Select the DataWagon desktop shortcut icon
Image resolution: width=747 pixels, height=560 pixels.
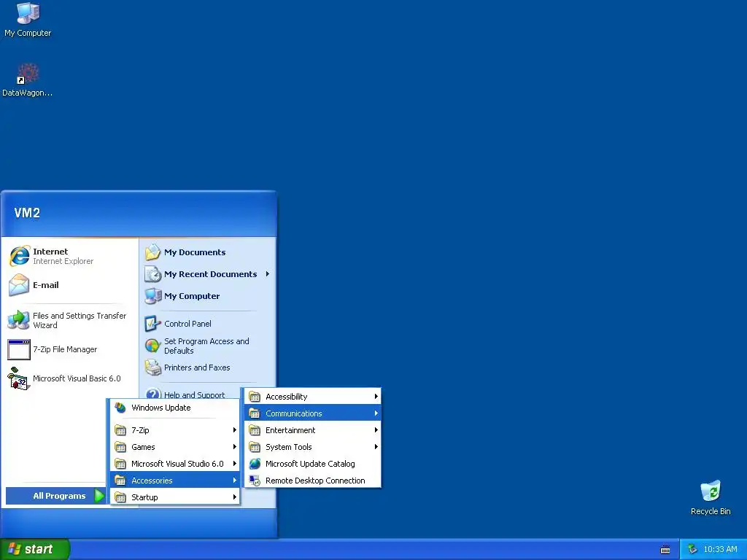click(x=28, y=74)
